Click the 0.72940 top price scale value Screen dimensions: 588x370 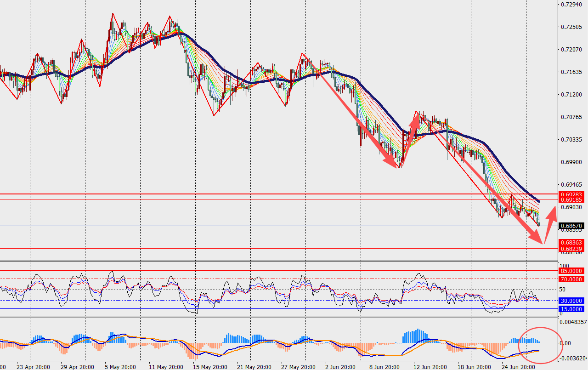[571, 4]
